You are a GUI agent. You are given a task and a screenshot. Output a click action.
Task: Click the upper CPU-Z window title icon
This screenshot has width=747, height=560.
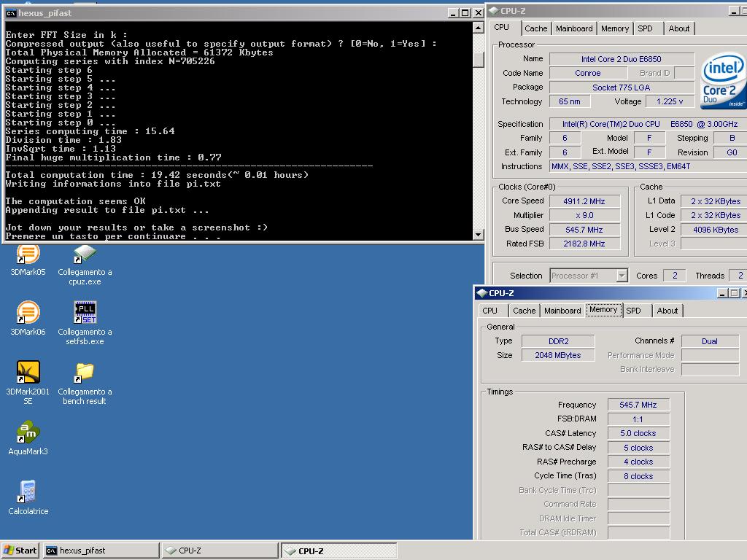point(494,10)
